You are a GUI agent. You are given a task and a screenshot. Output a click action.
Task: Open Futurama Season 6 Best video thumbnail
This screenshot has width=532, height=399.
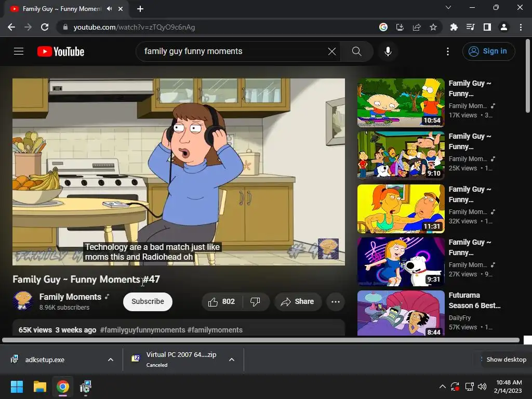(x=401, y=313)
